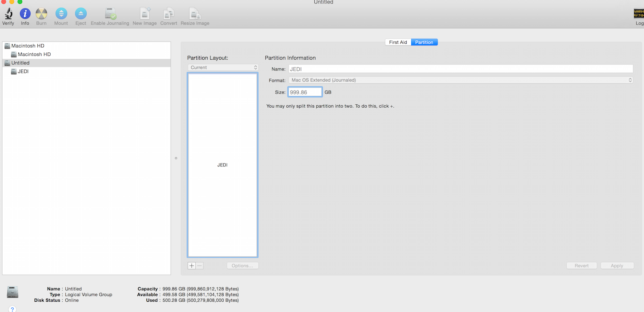Click the Logical Volume Group type text

pos(88,294)
